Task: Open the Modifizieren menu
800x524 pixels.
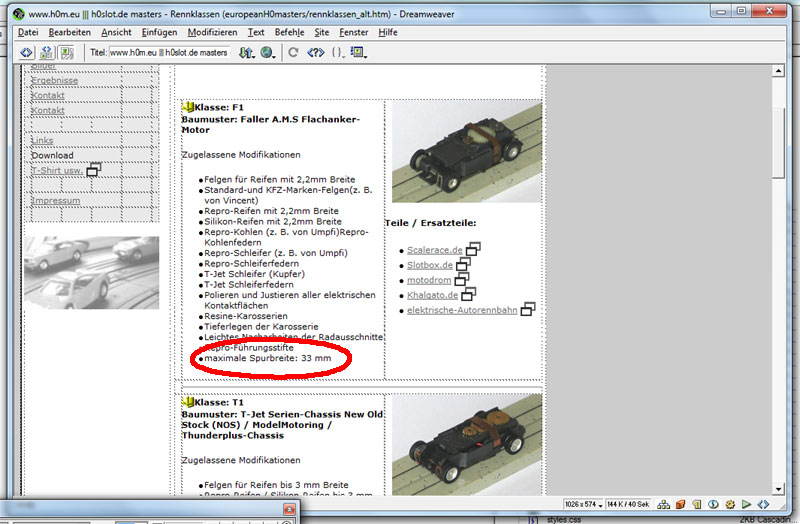Action: tap(212, 32)
